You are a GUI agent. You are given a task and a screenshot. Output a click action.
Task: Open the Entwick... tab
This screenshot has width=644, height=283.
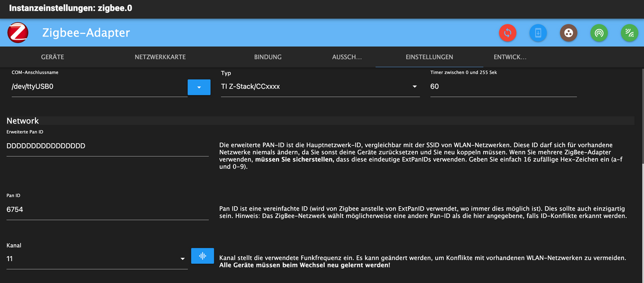pos(510,57)
